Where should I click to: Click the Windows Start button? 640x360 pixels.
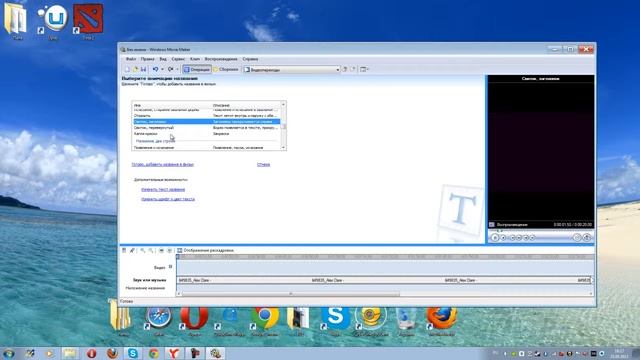(x=9, y=353)
